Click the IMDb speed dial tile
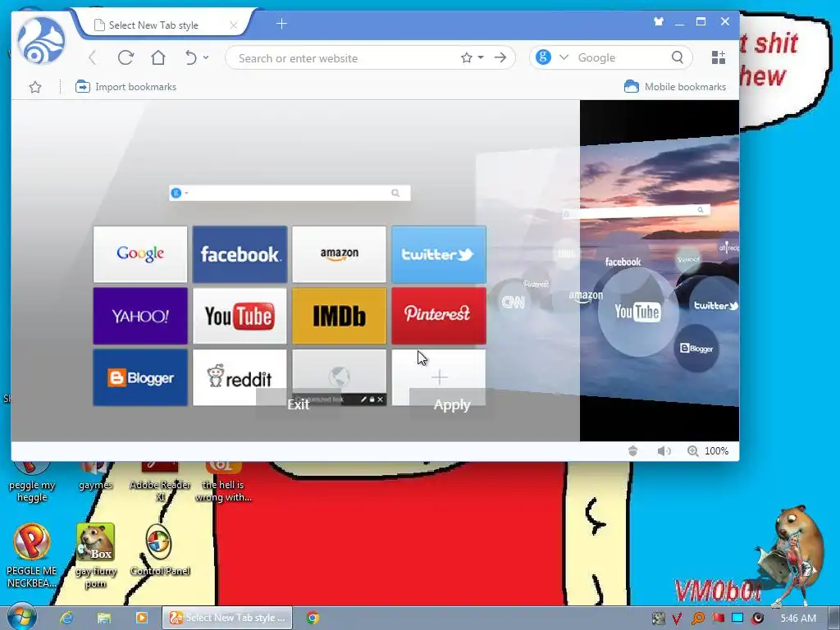This screenshot has width=840, height=630. (339, 316)
